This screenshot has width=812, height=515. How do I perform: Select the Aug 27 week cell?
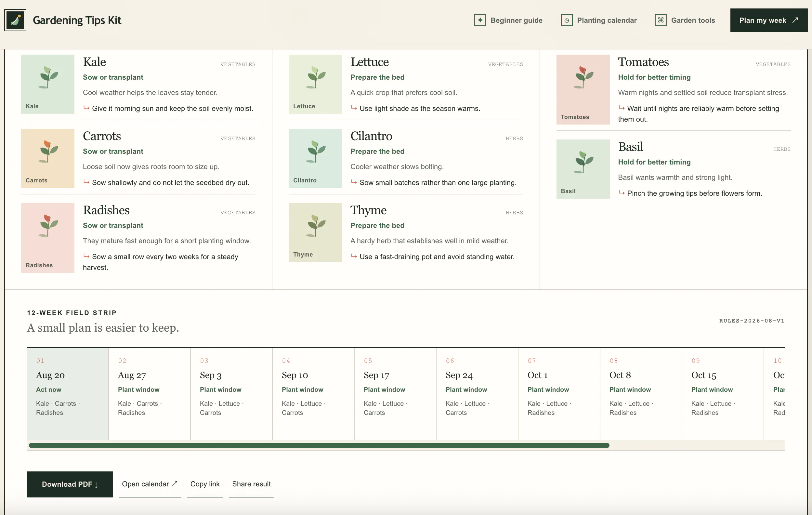pyautogui.click(x=150, y=394)
